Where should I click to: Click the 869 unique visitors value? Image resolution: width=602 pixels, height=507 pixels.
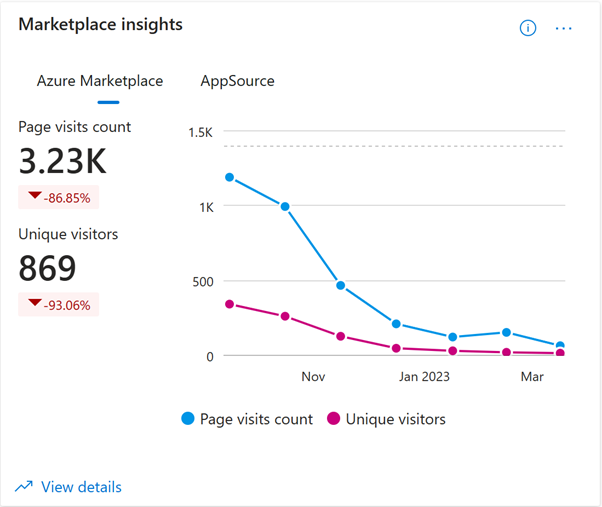[x=47, y=268]
